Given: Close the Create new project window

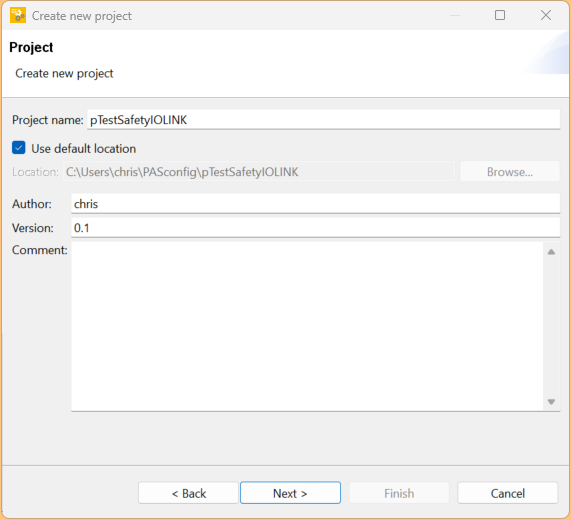Looking at the screenshot, I should pos(546,15).
